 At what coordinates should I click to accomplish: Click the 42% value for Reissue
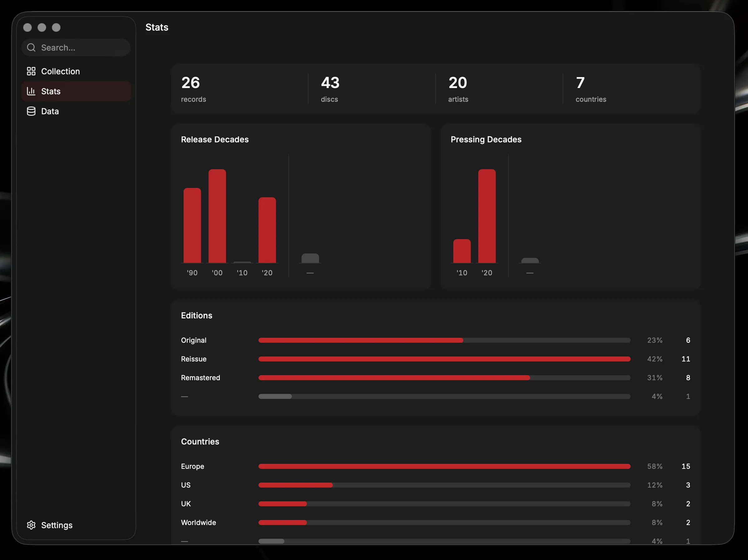(655, 359)
